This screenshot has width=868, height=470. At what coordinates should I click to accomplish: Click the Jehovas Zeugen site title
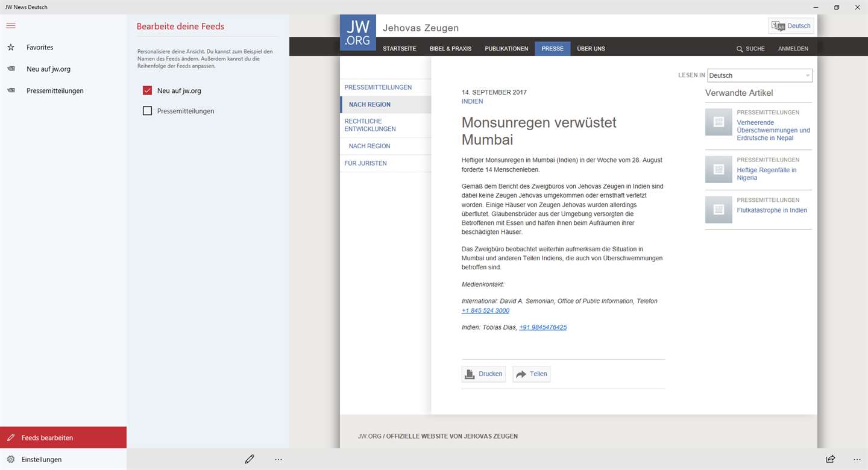[x=421, y=28]
